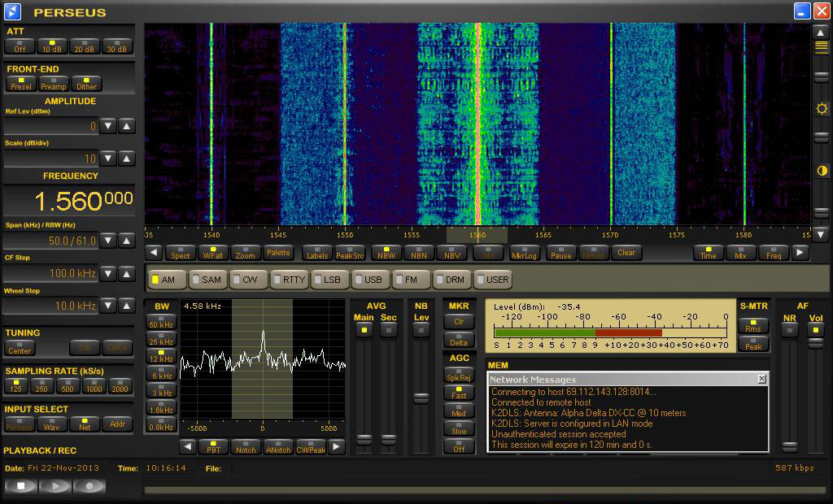Screen dimensions: 833x504
Task: Switch display to WFall waterfall
Action: 213,253
